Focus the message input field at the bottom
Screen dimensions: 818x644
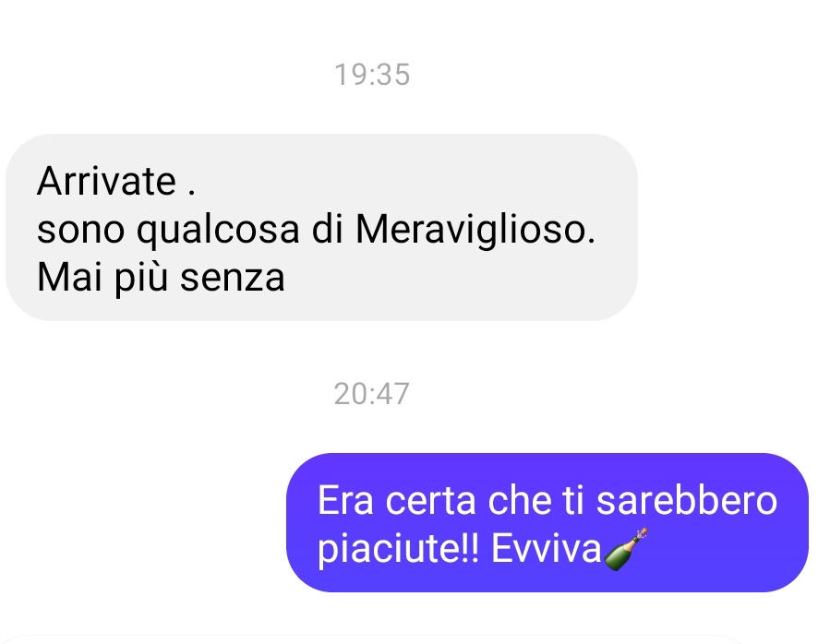(374, 640)
